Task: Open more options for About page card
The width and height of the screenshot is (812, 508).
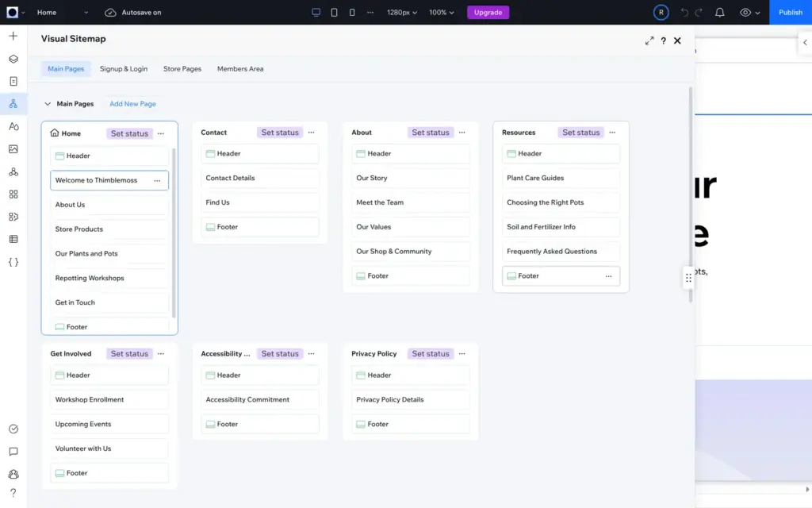Action: click(x=462, y=133)
